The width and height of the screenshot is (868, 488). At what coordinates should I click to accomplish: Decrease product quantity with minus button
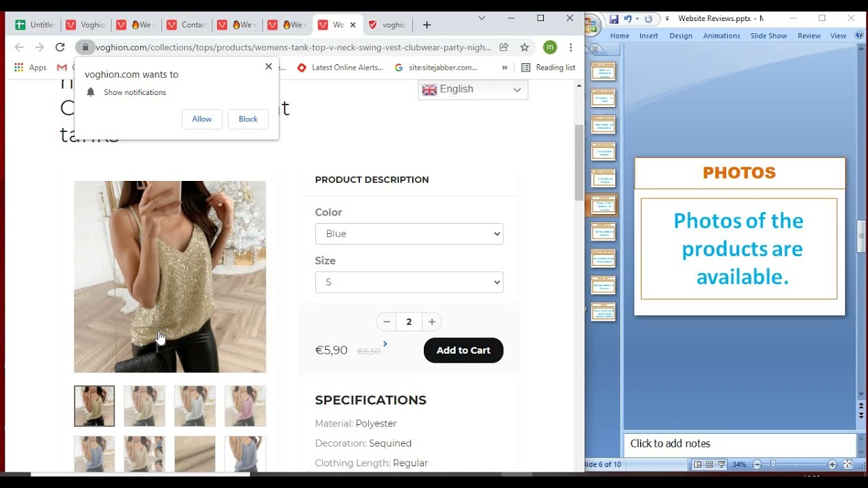pos(387,322)
